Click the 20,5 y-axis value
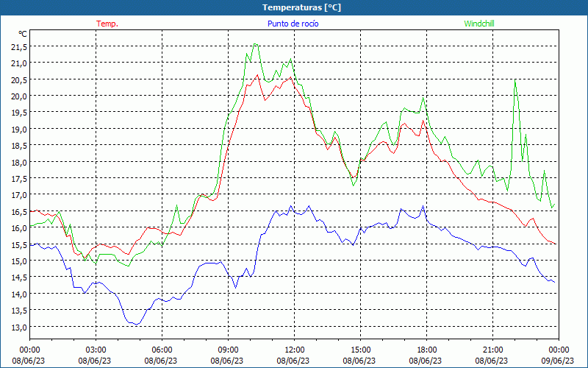 (x=20, y=79)
